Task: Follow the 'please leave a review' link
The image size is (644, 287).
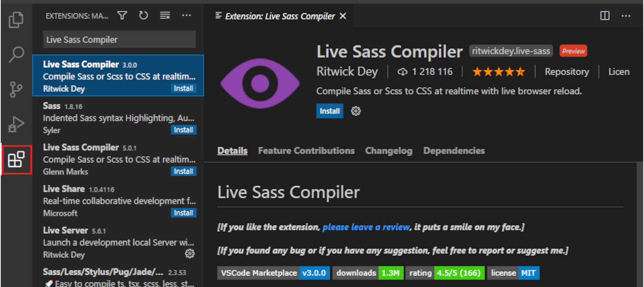Action: click(366, 227)
